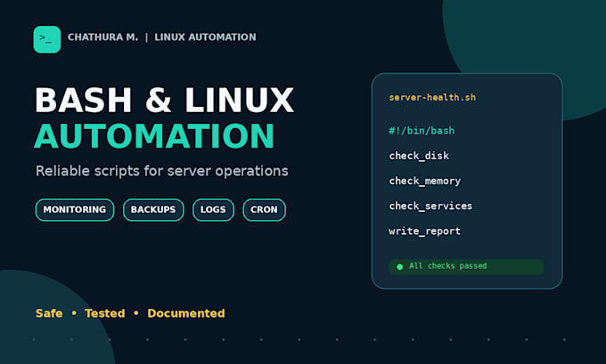Screen dimensions: 606x364
Task: Click the yellow word 'Tested'
Action: [105, 313]
